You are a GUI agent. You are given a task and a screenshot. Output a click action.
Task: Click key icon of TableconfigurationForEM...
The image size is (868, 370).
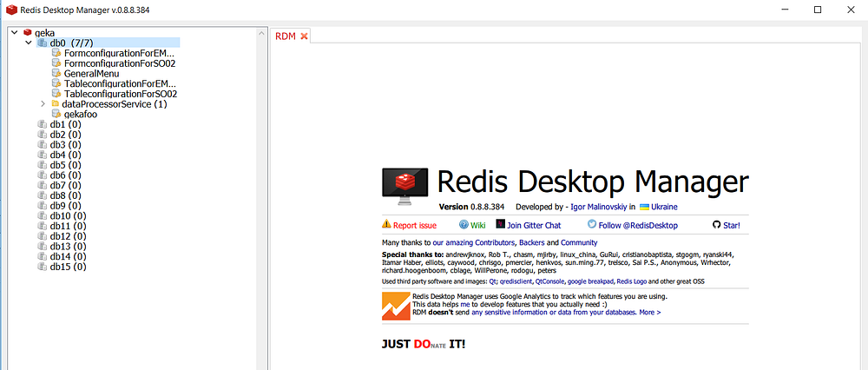(x=56, y=83)
